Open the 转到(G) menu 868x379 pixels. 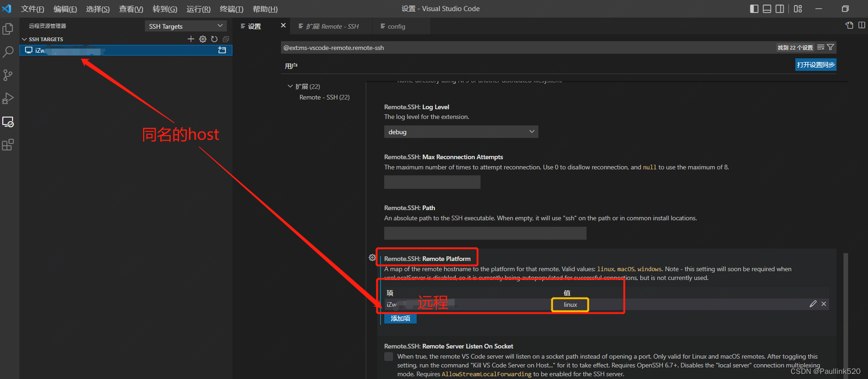tap(165, 9)
